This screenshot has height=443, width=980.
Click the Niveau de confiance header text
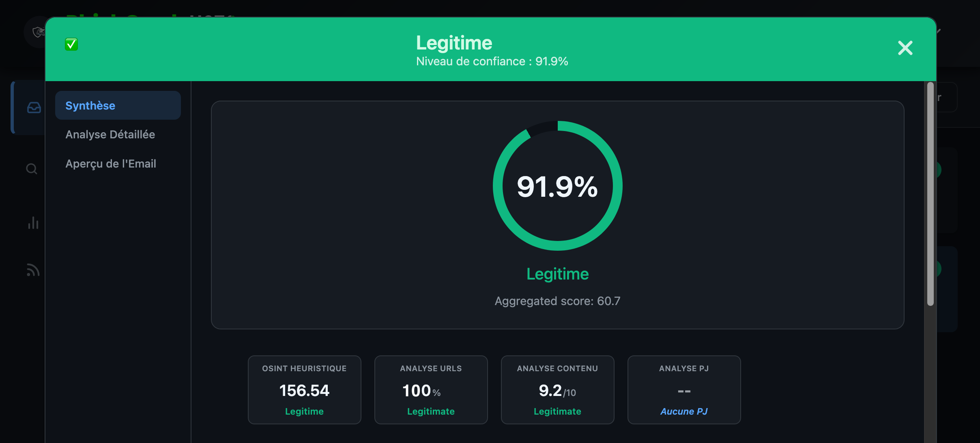[x=492, y=61]
